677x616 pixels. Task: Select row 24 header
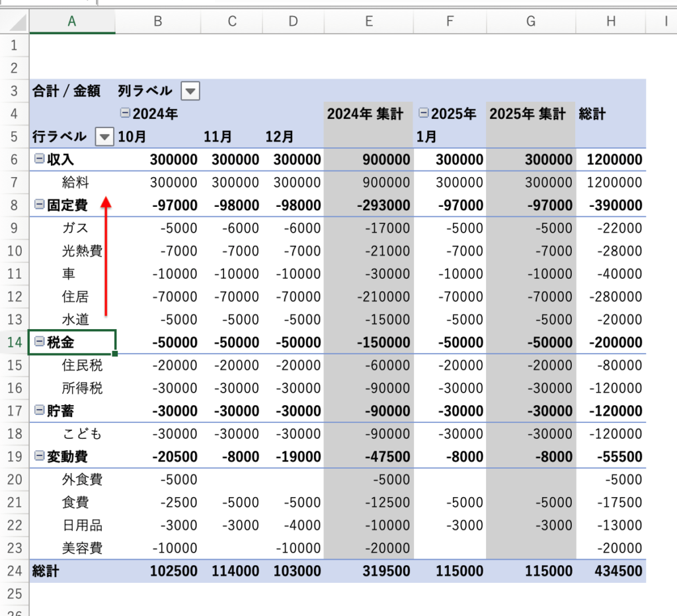pyautogui.click(x=15, y=570)
